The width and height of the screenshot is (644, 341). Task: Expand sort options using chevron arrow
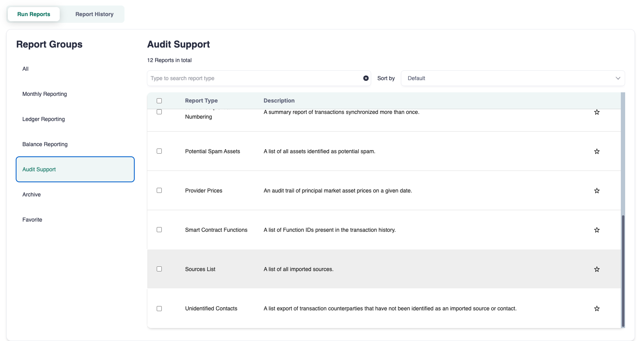(x=618, y=78)
